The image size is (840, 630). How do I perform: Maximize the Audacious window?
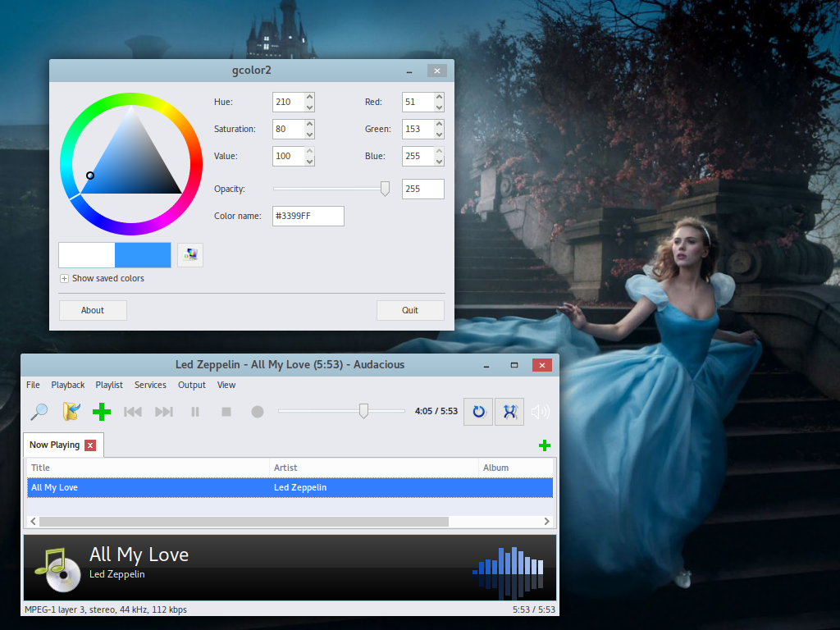click(514, 365)
